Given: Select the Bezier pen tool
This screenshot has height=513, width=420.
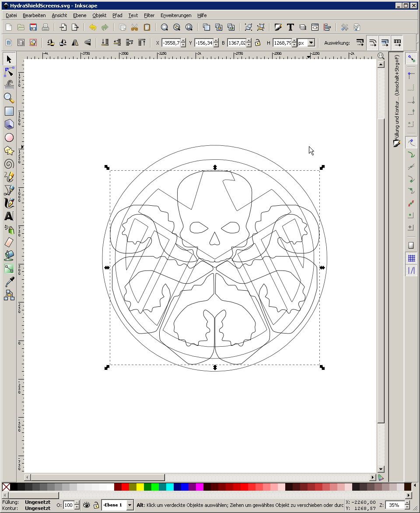Looking at the screenshot, I should (x=9, y=190).
